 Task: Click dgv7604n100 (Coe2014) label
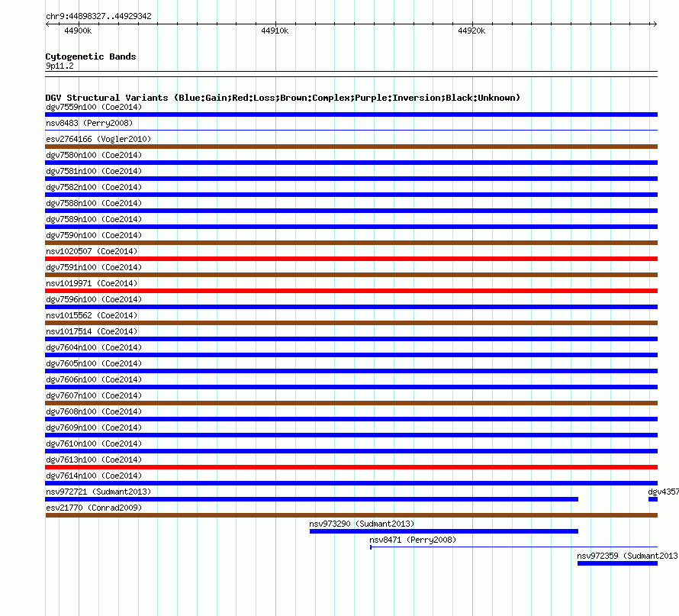[x=94, y=347]
